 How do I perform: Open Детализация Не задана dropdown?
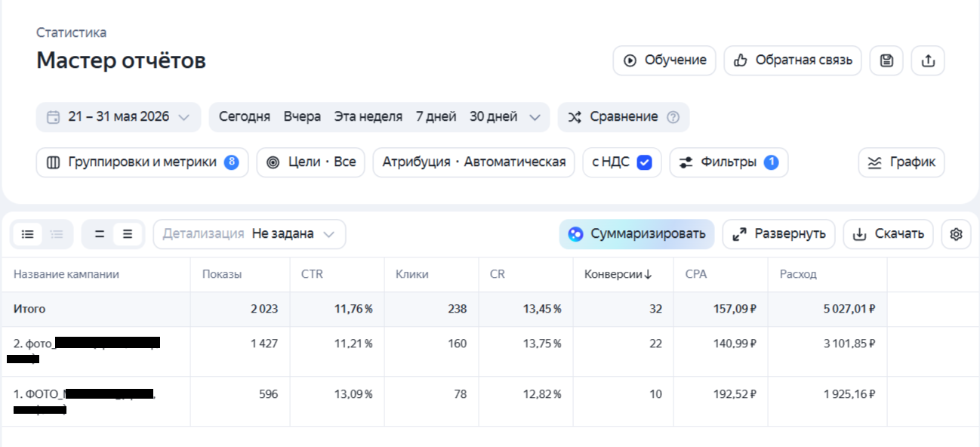point(249,234)
